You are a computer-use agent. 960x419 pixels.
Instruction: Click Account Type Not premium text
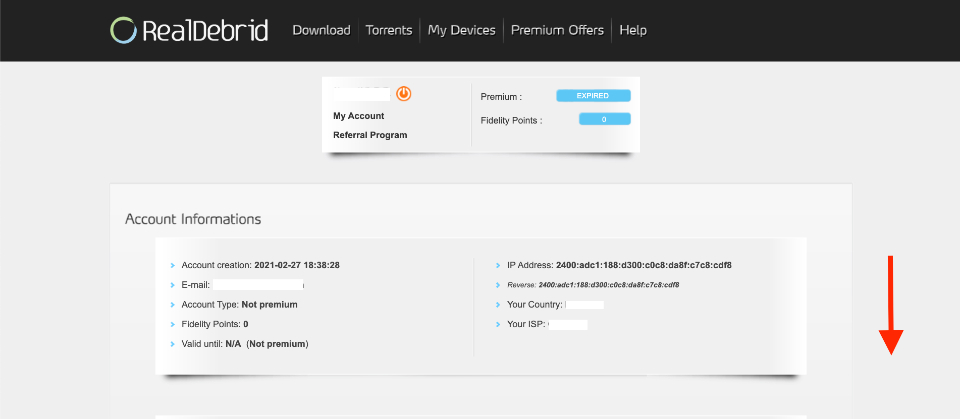(239, 304)
